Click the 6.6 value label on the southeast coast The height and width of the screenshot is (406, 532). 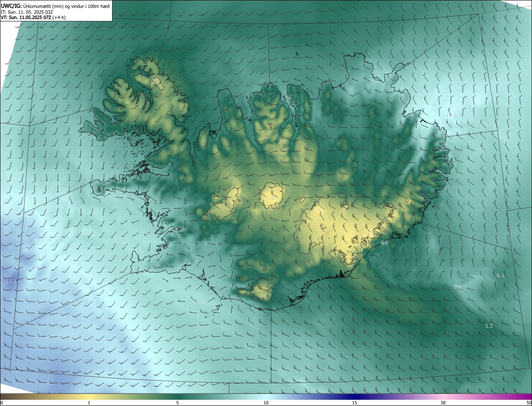pos(384,242)
